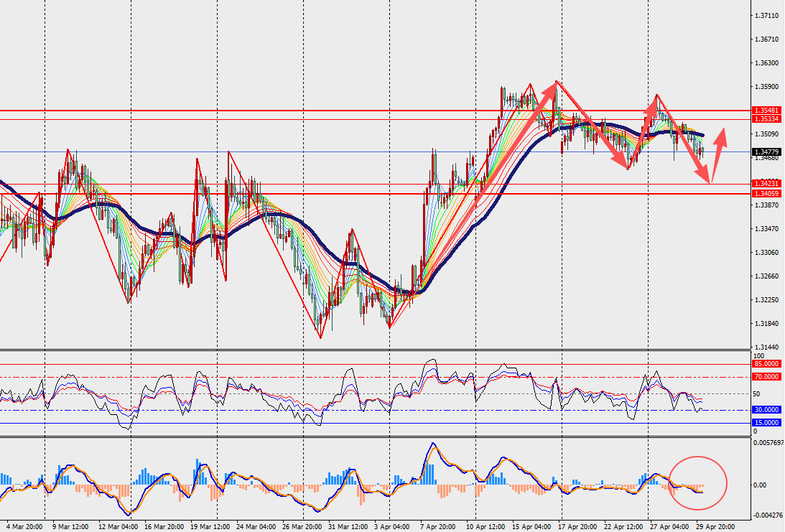Select the blue 30.0000 oscillator level label

coord(766,410)
